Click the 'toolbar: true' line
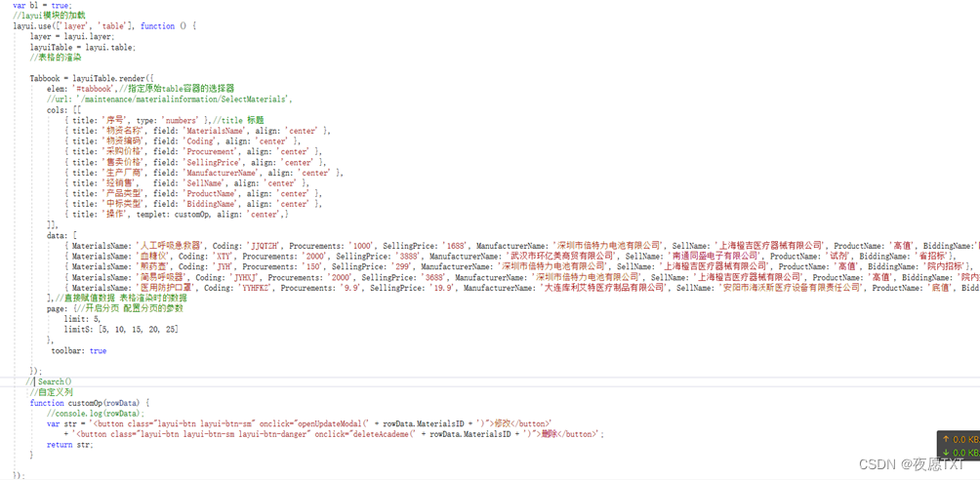 pos(79,350)
